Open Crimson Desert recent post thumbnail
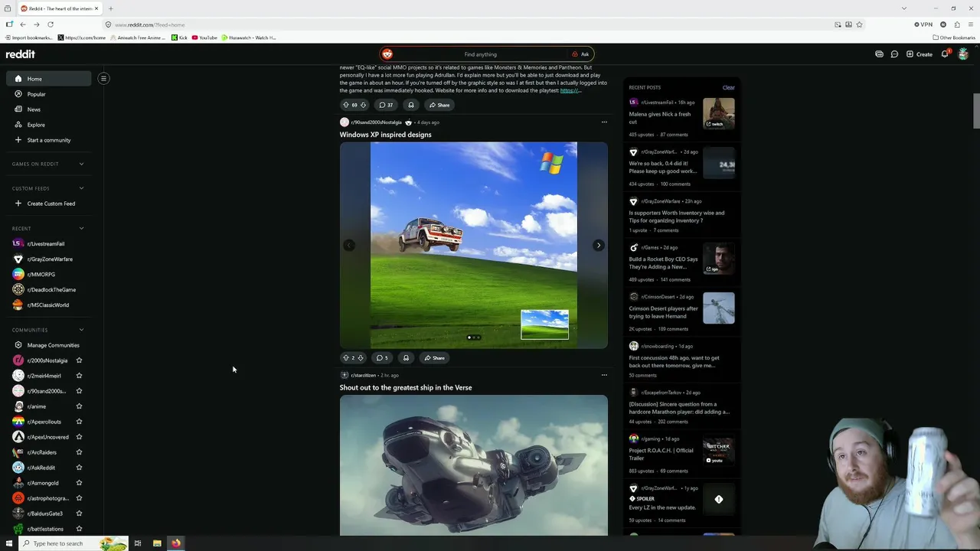This screenshot has height=551, width=980. pyautogui.click(x=718, y=308)
